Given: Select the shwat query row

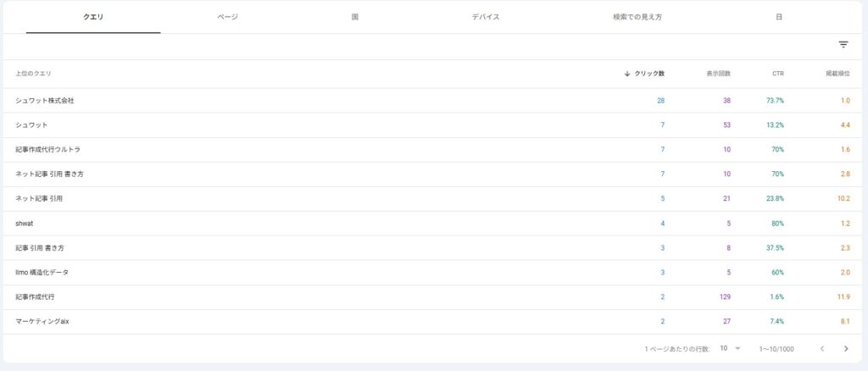Looking at the screenshot, I should tap(25, 224).
